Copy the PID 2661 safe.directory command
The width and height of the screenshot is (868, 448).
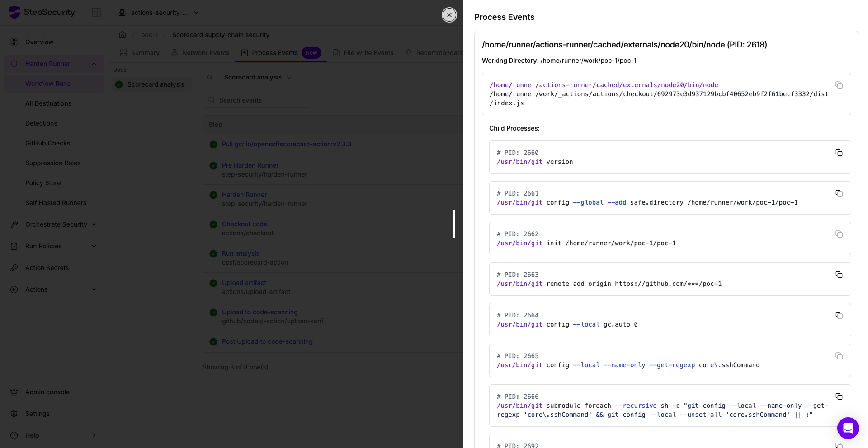click(839, 193)
